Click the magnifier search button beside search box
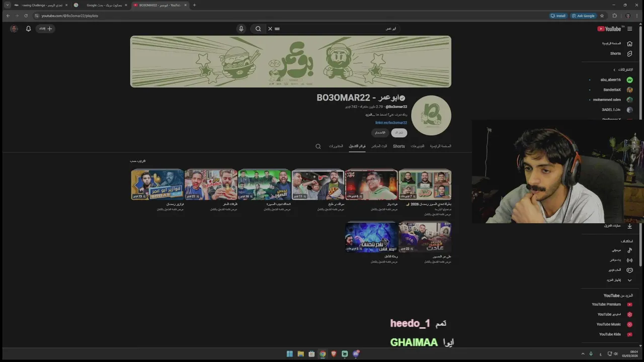 click(x=258, y=29)
